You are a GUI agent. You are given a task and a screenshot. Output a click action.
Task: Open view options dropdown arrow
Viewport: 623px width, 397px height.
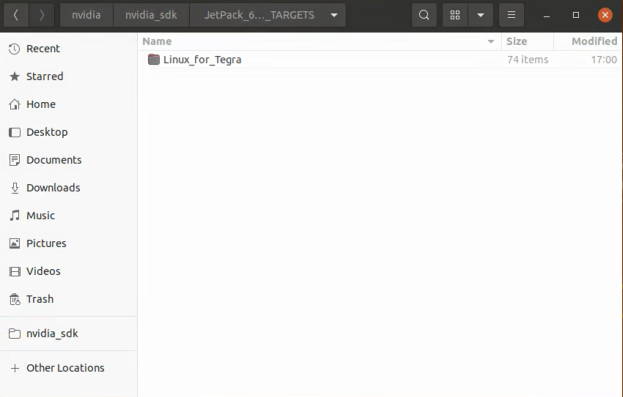pos(481,15)
